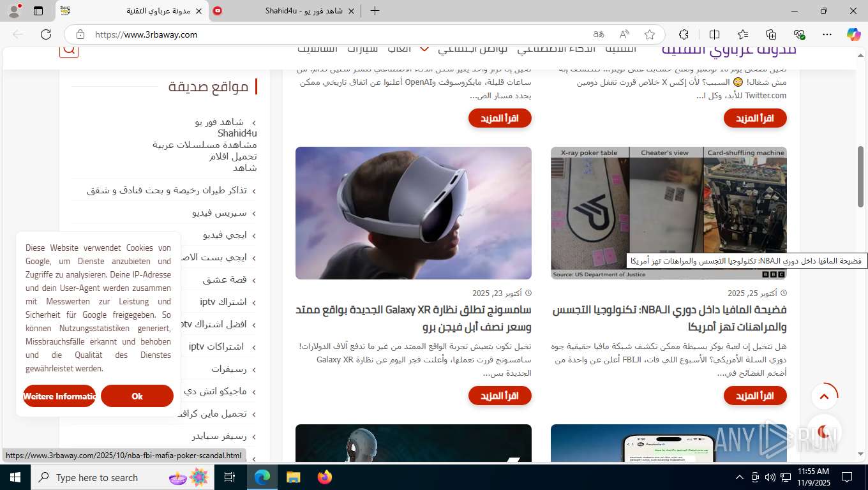Image resolution: width=868 pixels, height=490 pixels.
Task: Click the date أكتوبر 25, 2025
Action: tap(752, 293)
